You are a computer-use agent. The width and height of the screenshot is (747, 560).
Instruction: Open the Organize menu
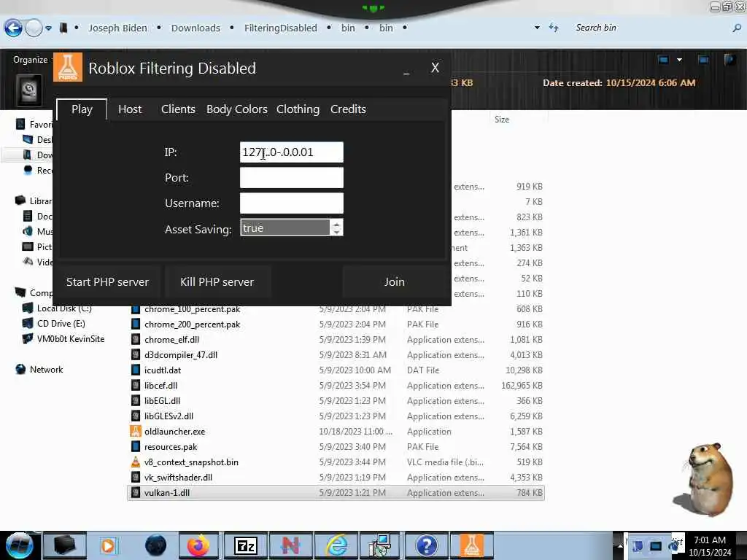[30, 60]
